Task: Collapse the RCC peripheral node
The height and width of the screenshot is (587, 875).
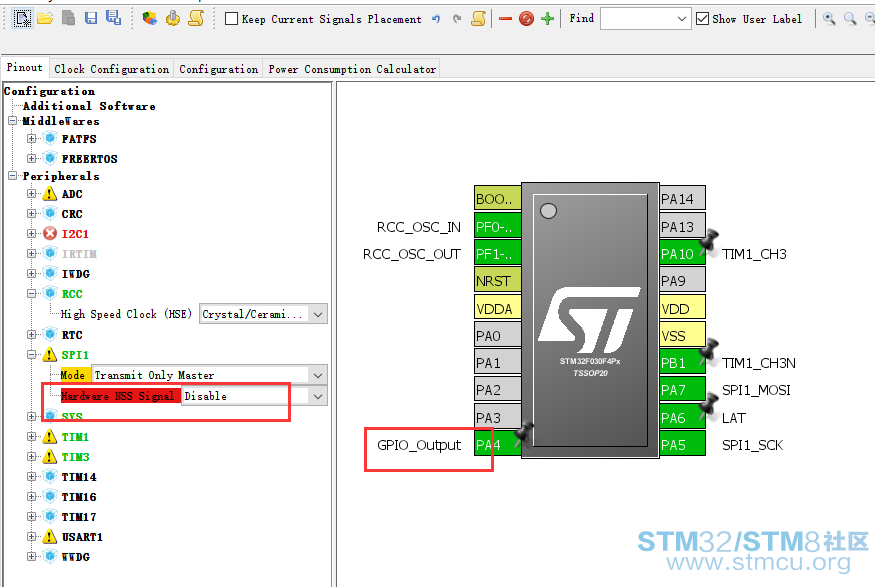Action: [32, 294]
